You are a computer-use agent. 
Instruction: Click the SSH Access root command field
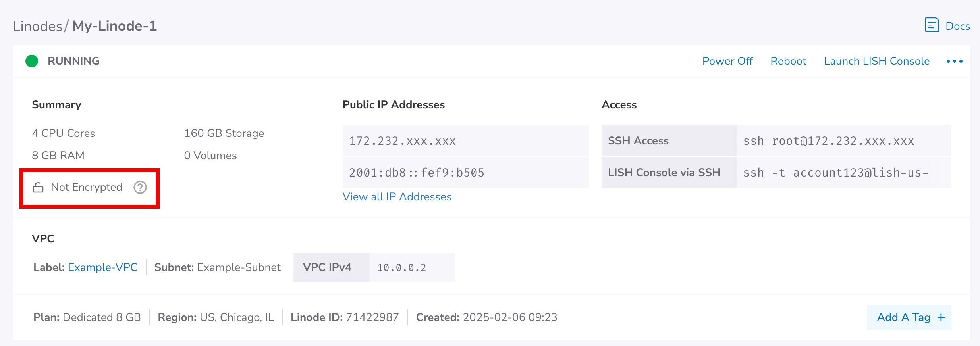point(828,141)
